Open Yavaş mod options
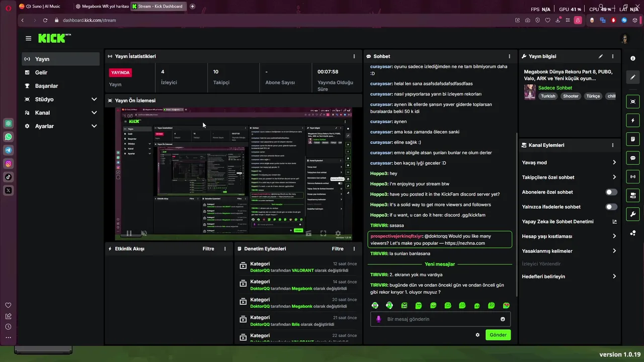 569,162
